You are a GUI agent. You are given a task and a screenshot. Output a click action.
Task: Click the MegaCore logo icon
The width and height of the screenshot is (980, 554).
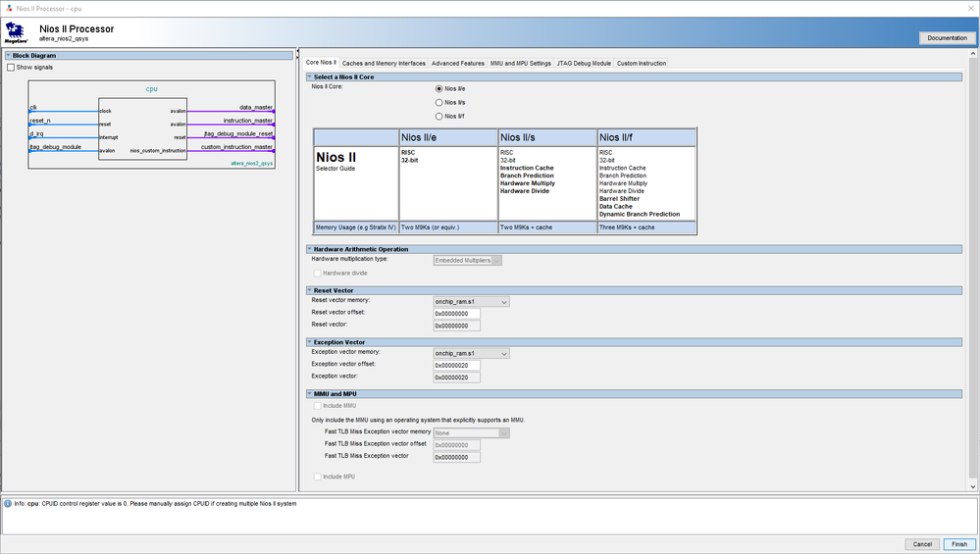(x=16, y=33)
